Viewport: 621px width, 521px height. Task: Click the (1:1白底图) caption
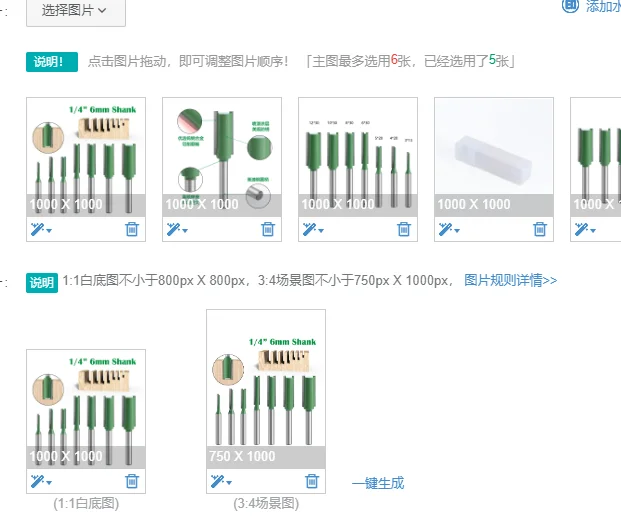tap(86, 504)
